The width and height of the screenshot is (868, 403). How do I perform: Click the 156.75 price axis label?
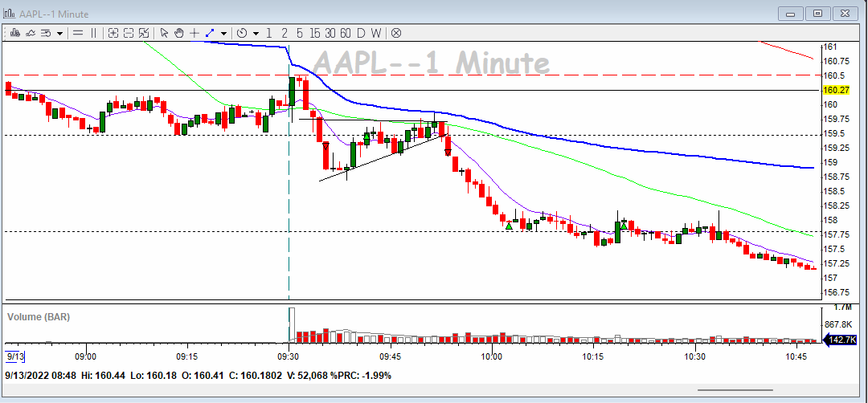click(x=836, y=292)
